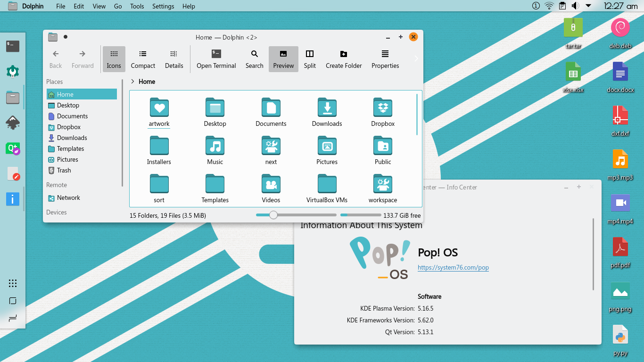Show the application grid in the dock
The width and height of the screenshot is (644, 362).
13,283
